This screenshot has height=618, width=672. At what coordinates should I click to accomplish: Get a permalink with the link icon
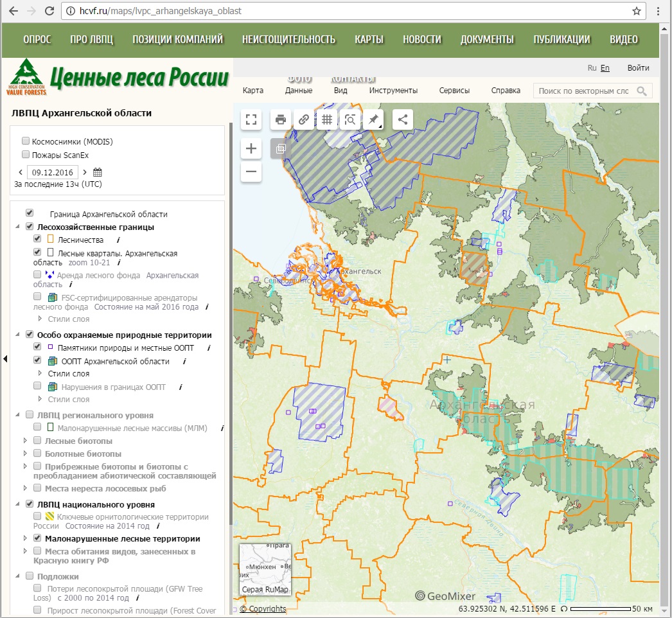(303, 119)
